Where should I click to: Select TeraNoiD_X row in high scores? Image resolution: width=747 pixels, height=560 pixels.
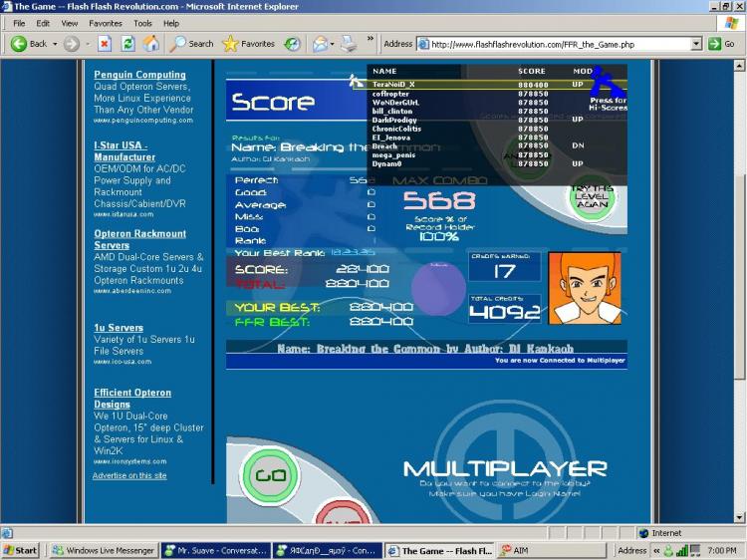pos(497,85)
